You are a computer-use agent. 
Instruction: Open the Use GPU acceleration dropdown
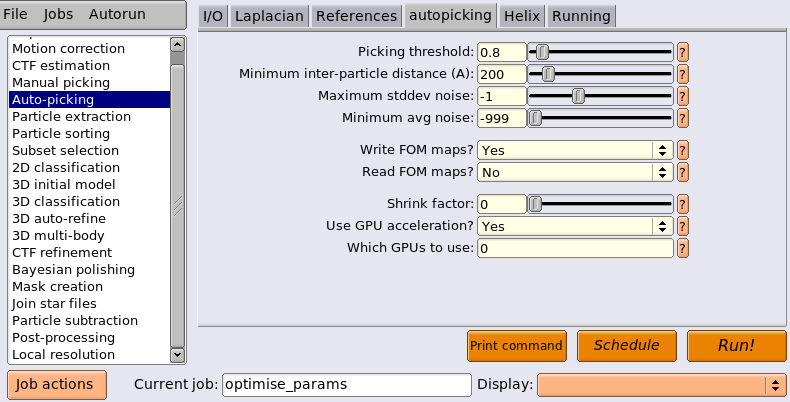[575, 226]
